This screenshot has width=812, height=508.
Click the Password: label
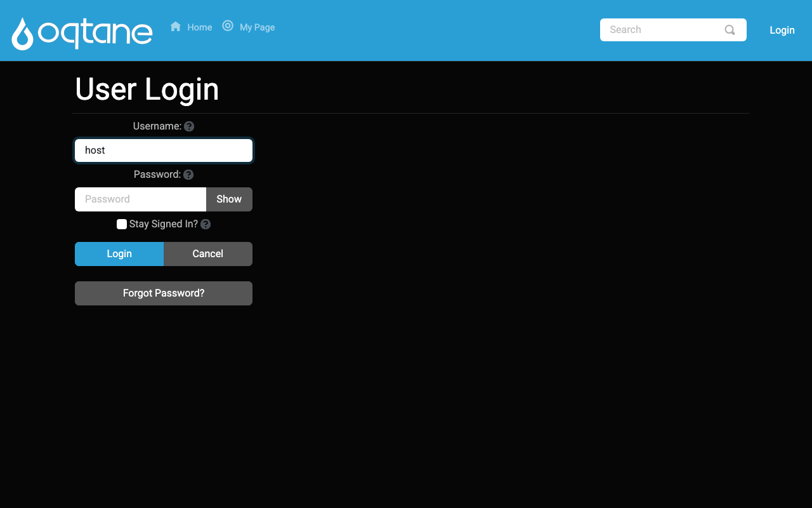157,175
